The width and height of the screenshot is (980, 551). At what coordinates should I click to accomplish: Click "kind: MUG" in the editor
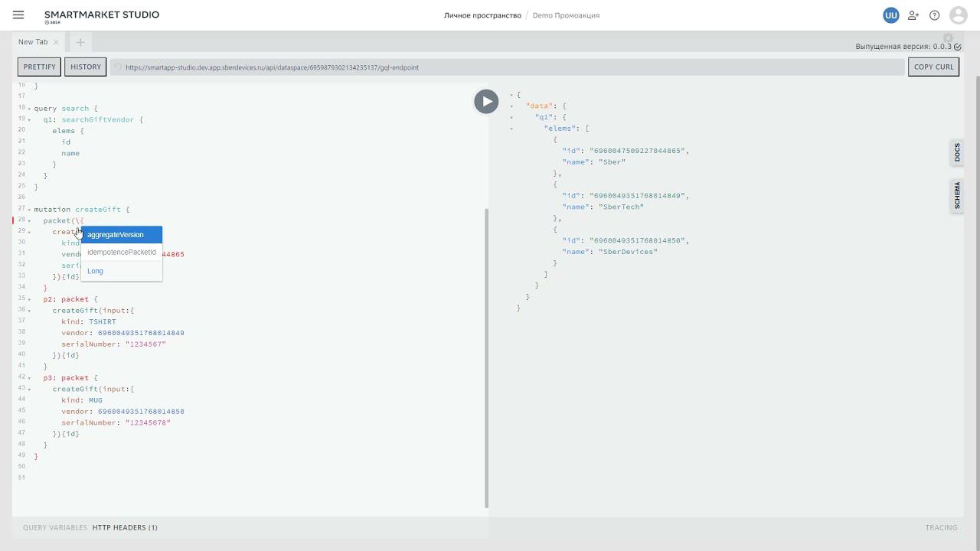point(82,400)
